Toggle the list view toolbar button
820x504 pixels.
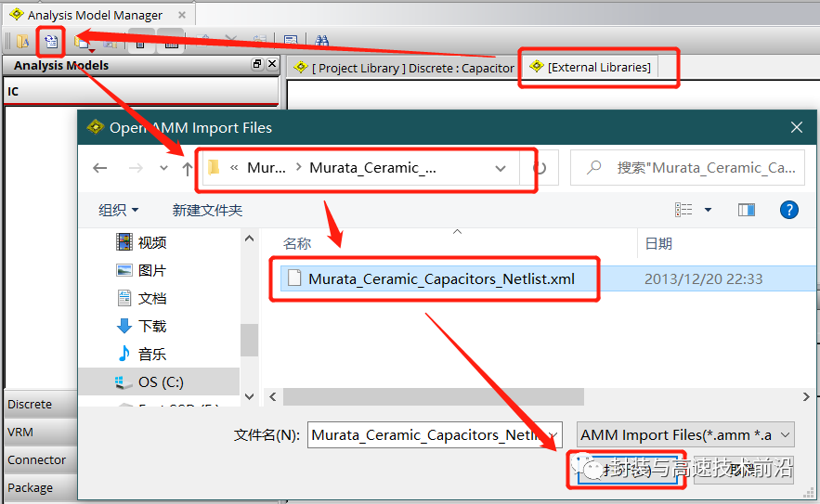coord(140,43)
